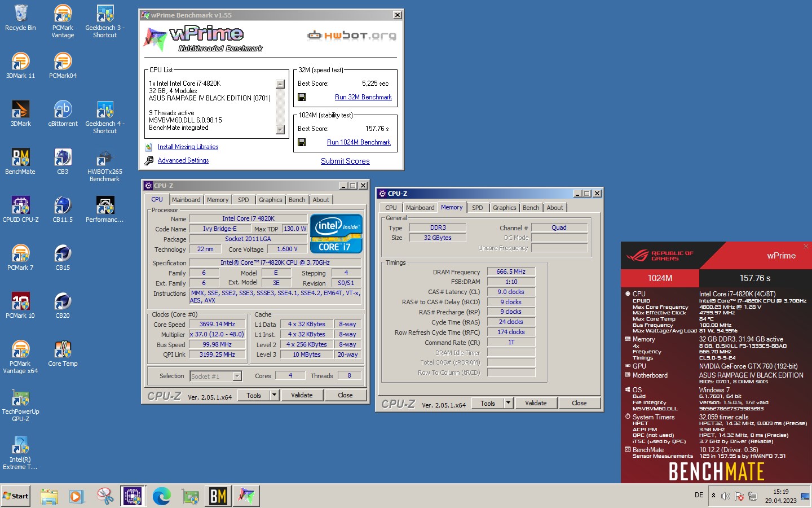Image resolution: width=812 pixels, height=508 pixels.
Task: Close the BenchMate wPrime result overlay
Action: 806,246
